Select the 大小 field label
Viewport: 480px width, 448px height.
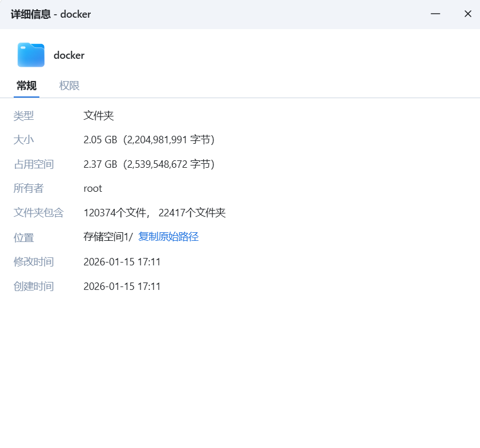pyautogui.click(x=23, y=139)
